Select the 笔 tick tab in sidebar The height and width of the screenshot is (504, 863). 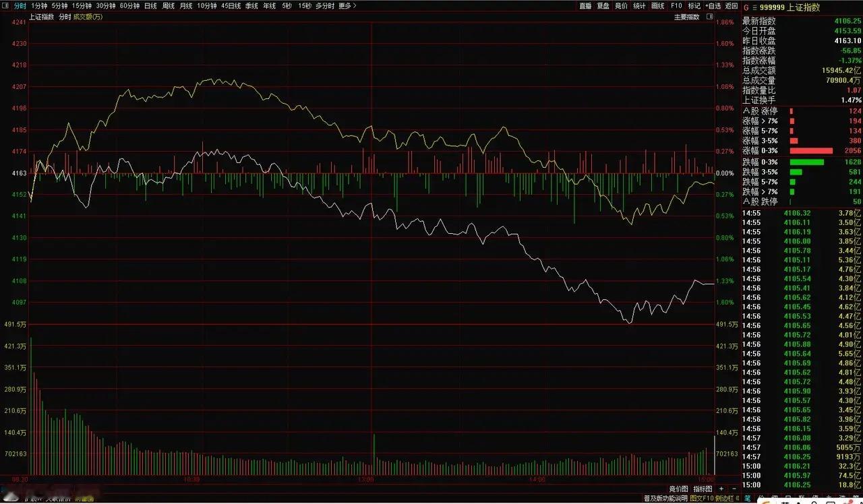747,499
